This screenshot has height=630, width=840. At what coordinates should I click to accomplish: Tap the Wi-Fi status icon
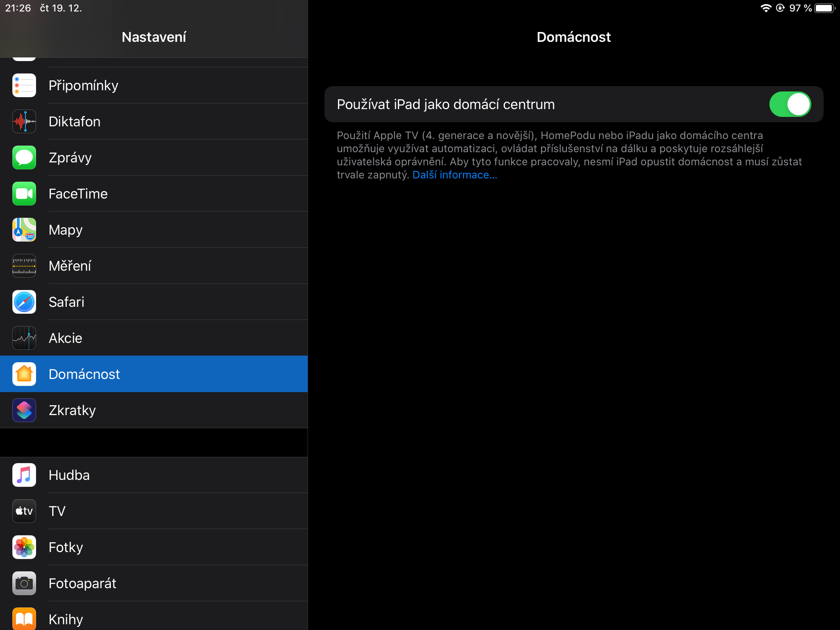[765, 8]
